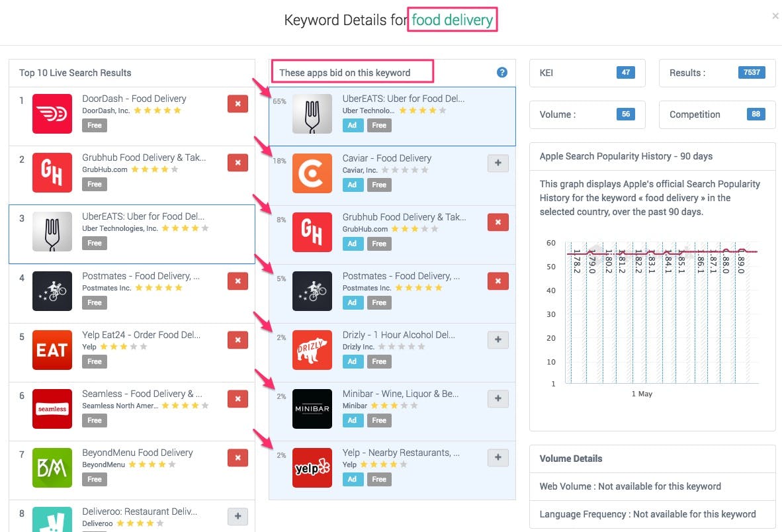
Task: Click Top 10 Live Search Results heading
Action: 75,73
